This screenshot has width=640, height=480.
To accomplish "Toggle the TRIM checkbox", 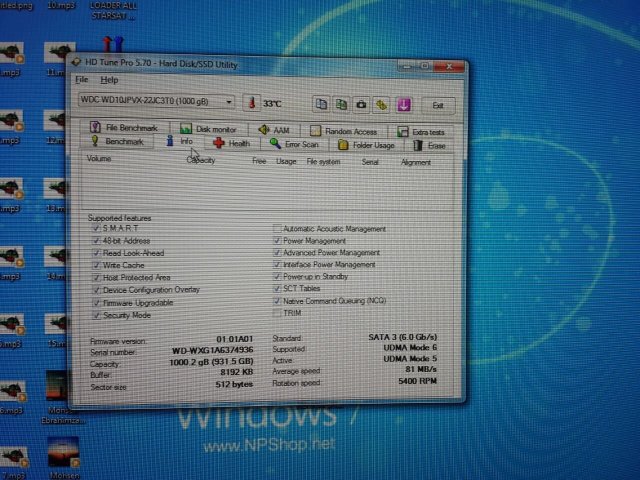I will 277,313.
